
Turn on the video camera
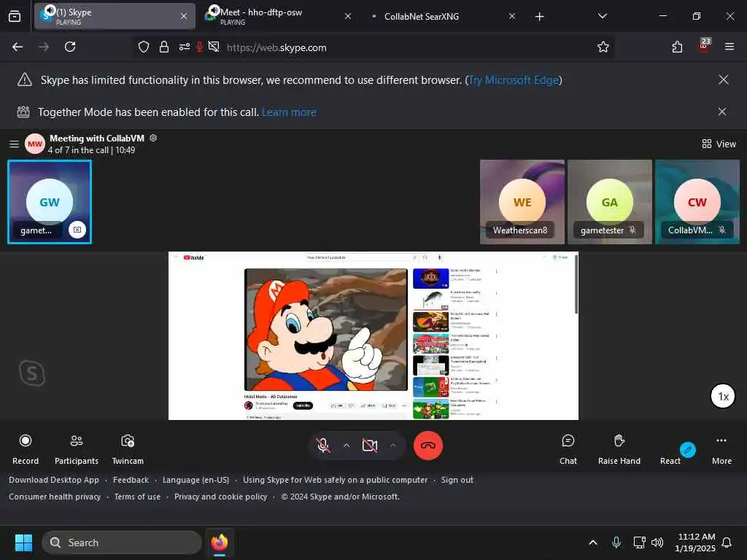click(370, 446)
